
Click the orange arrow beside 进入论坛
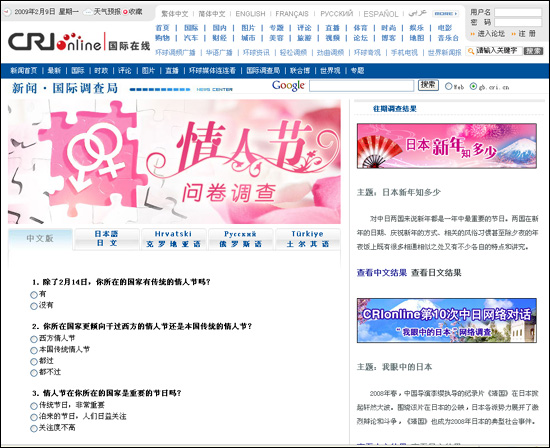pos(472,34)
